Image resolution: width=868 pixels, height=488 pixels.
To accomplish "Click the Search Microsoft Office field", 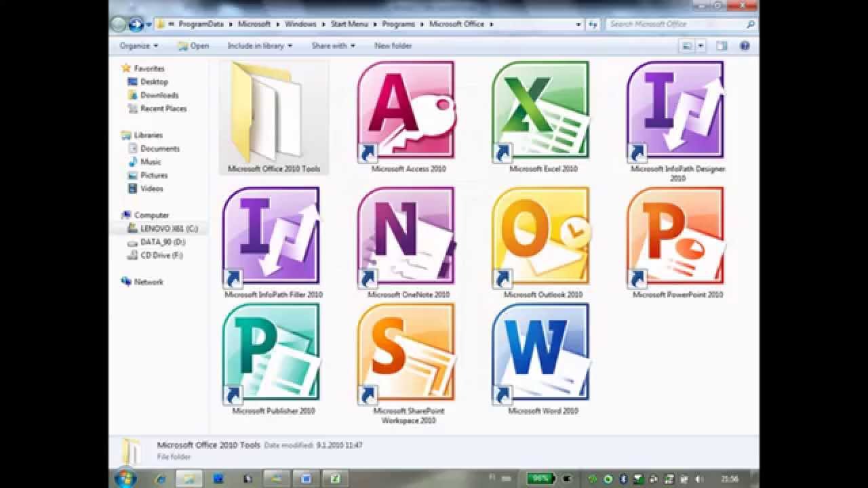I will point(675,24).
